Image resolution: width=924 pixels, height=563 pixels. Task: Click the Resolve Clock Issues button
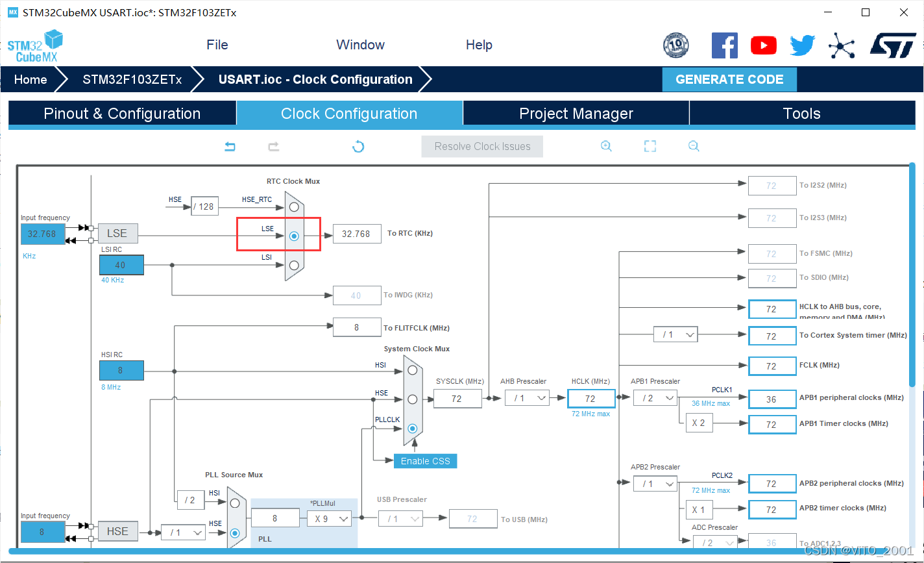click(x=482, y=147)
